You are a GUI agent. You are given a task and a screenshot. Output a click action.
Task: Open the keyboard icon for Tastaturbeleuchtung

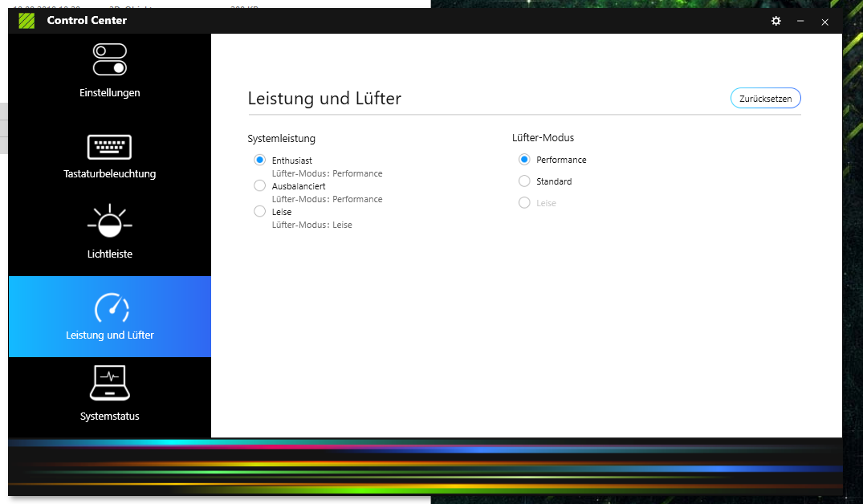point(109,147)
